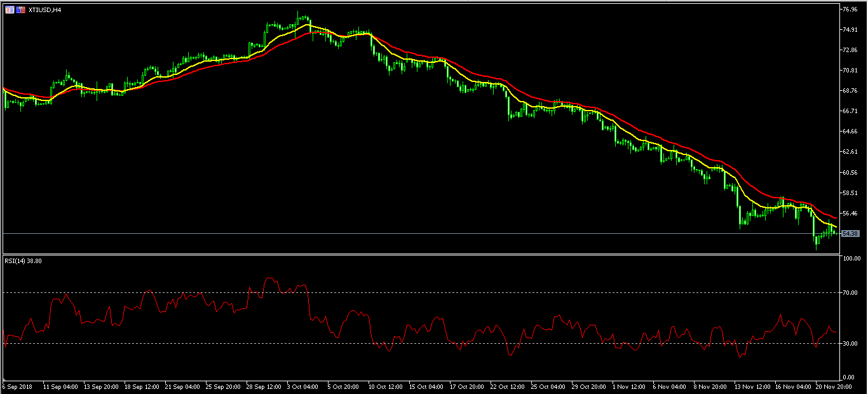Image resolution: width=868 pixels, height=394 pixels.
Task: Click the 6 Nov 04:00 time label
Action: pos(670,386)
